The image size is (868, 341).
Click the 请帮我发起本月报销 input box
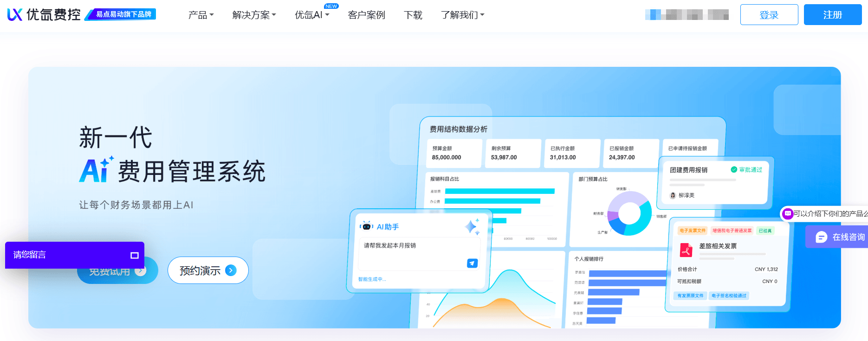[419, 254]
